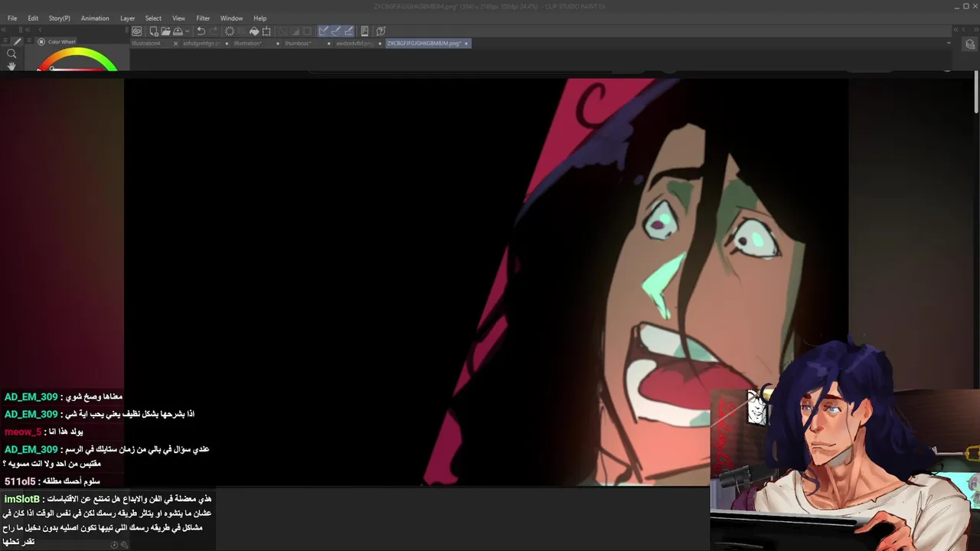Collapse left color palette dock arrows
The width and height of the screenshot is (980, 551).
tap(28, 30)
